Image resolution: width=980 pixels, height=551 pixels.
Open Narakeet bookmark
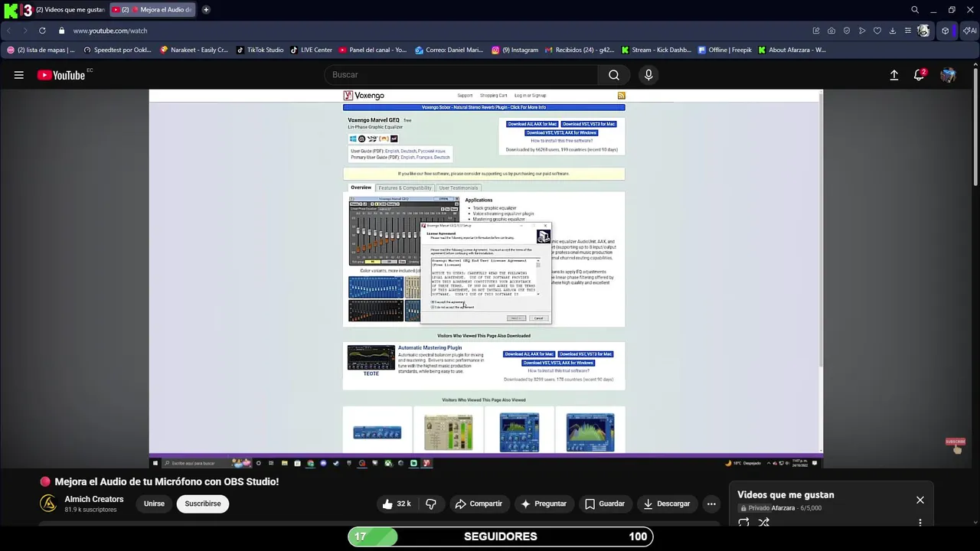click(x=194, y=50)
